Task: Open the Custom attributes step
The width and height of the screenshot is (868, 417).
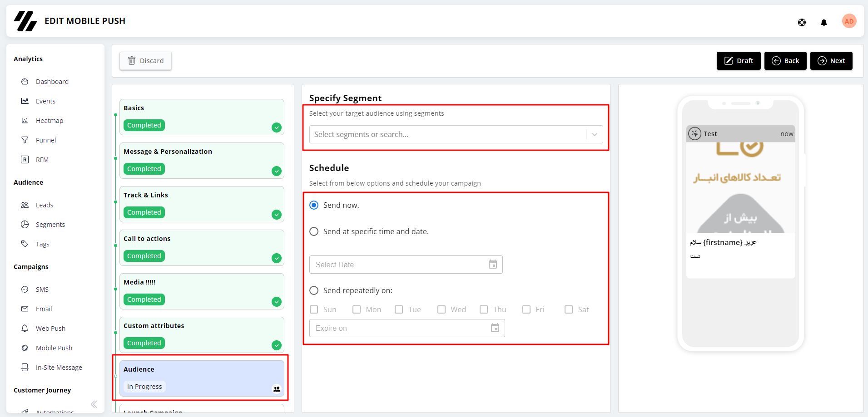Action: click(x=202, y=335)
